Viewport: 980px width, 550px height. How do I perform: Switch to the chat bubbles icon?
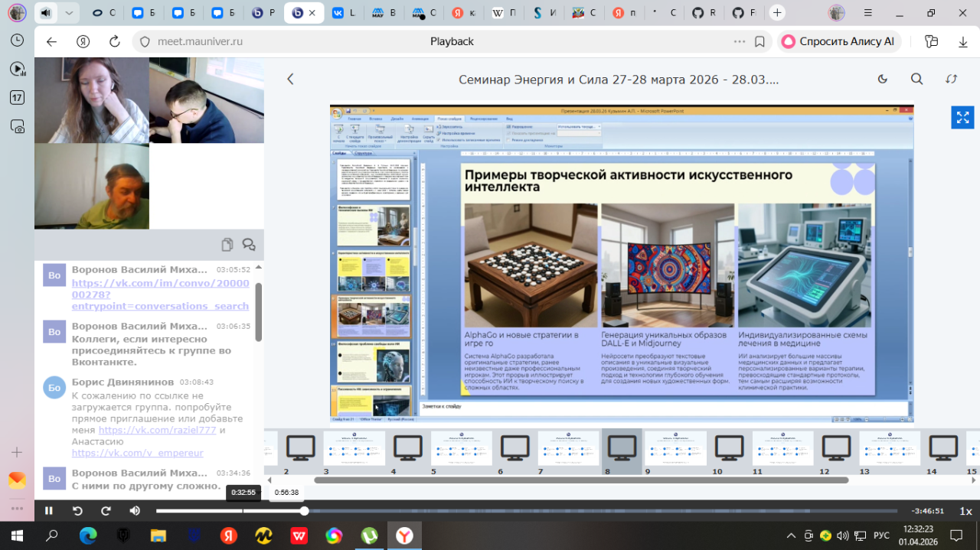[x=249, y=245]
